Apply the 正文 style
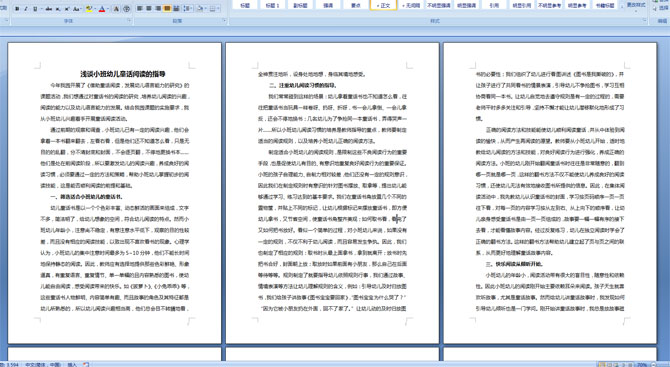The height and width of the screenshot is (367, 670). [x=383, y=5]
